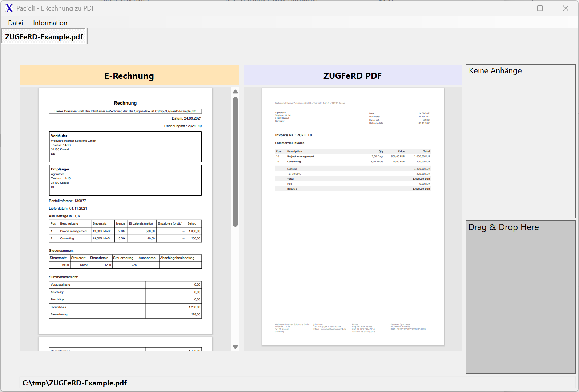Screen dimensions: 579x392
Task: Minimize the Pacioli window
Action: [515, 8]
